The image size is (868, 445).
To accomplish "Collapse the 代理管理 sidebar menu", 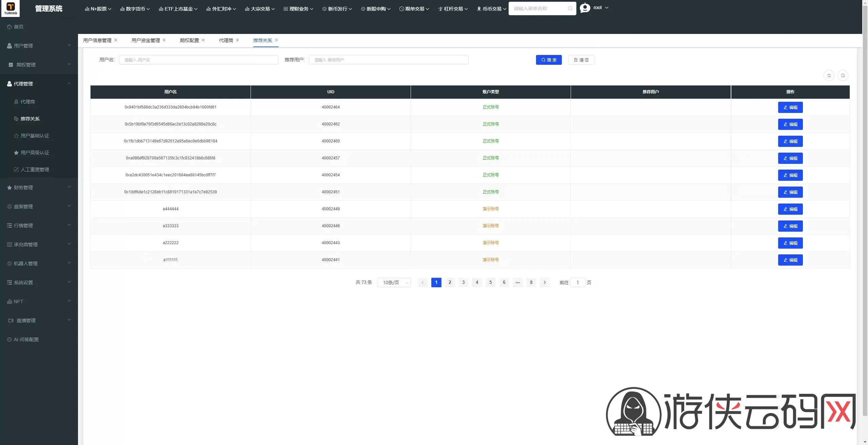I will (39, 83).
